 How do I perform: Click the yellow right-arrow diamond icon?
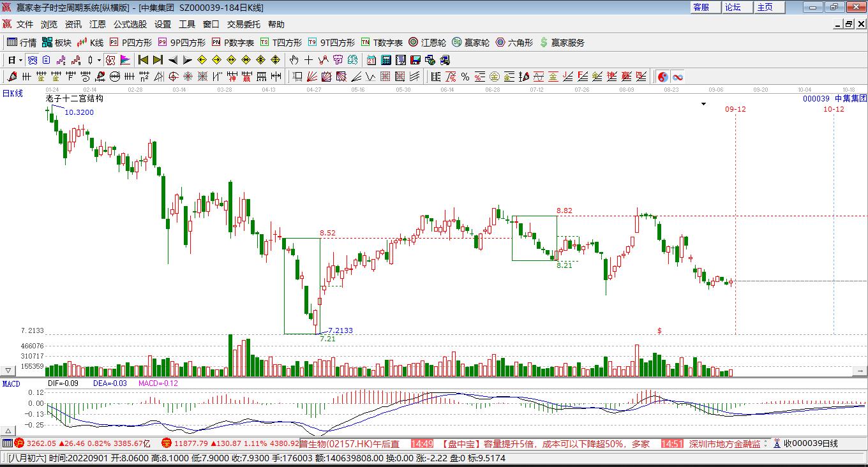click(x=216, y=60)
